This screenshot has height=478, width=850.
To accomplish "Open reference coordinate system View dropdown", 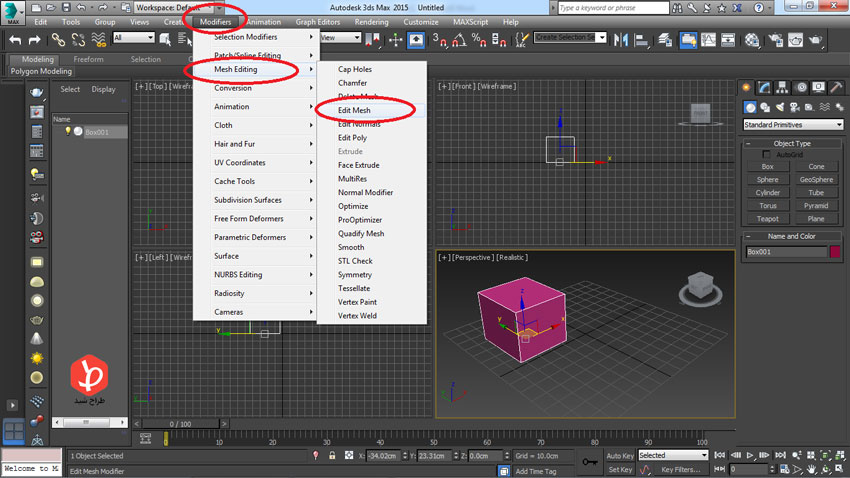I will pos(340,37).
